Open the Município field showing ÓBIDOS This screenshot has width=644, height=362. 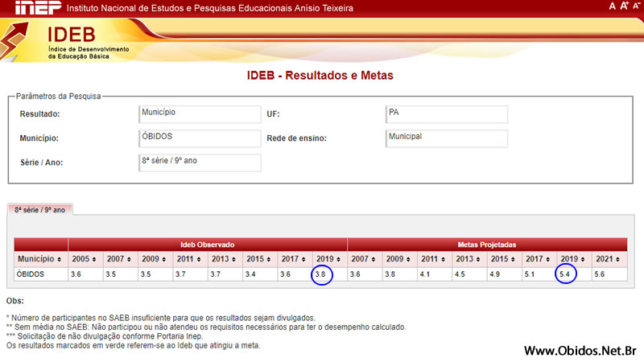200,138
